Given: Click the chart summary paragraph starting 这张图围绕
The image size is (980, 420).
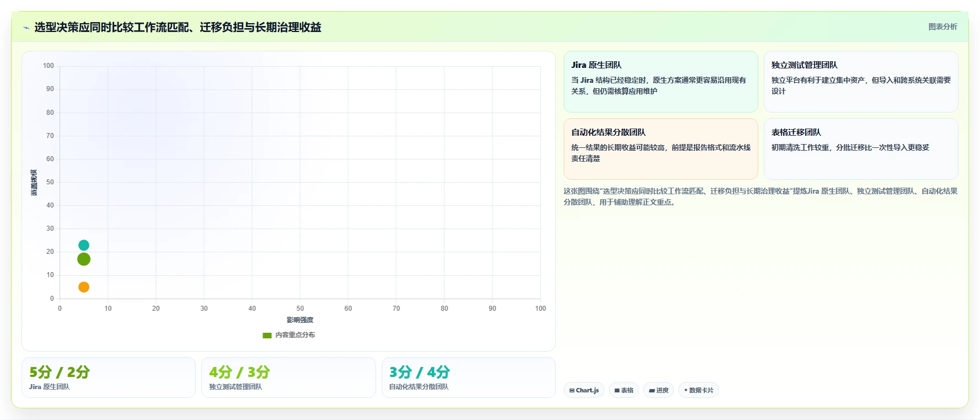Looking at the screenshot, I should (761, 196).
